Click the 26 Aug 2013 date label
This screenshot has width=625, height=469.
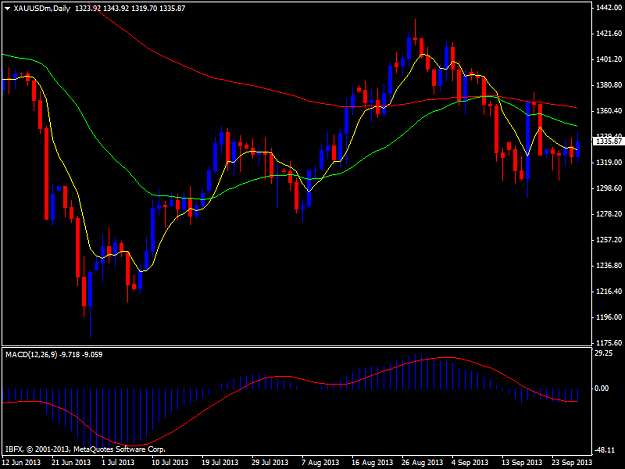coord(422,462)
